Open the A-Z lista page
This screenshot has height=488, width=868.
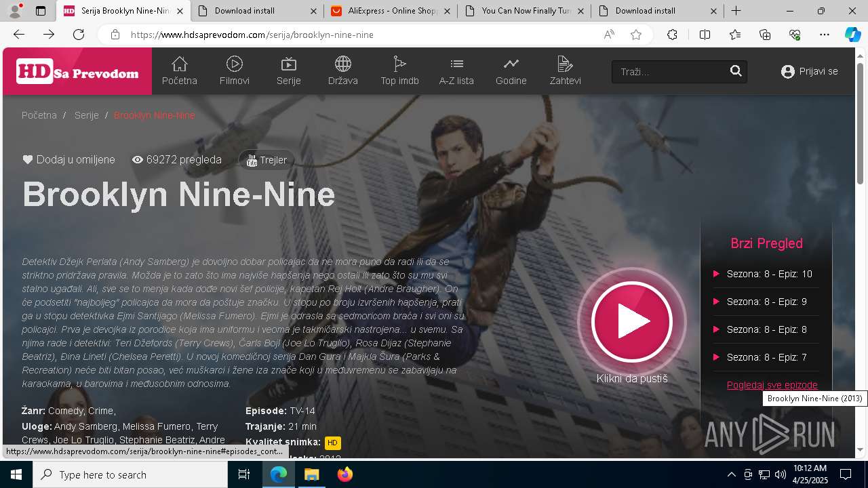(x=456, y=71)
